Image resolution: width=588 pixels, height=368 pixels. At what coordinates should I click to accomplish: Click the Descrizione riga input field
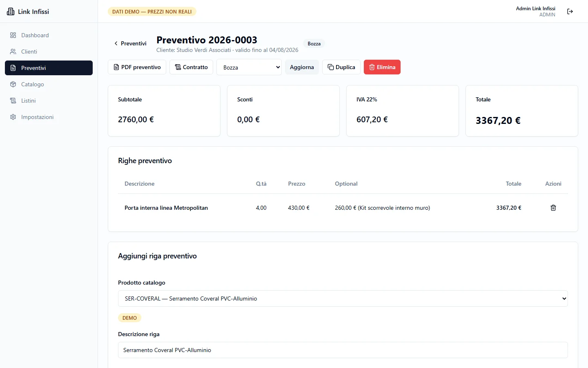click(x=343, y=350)
